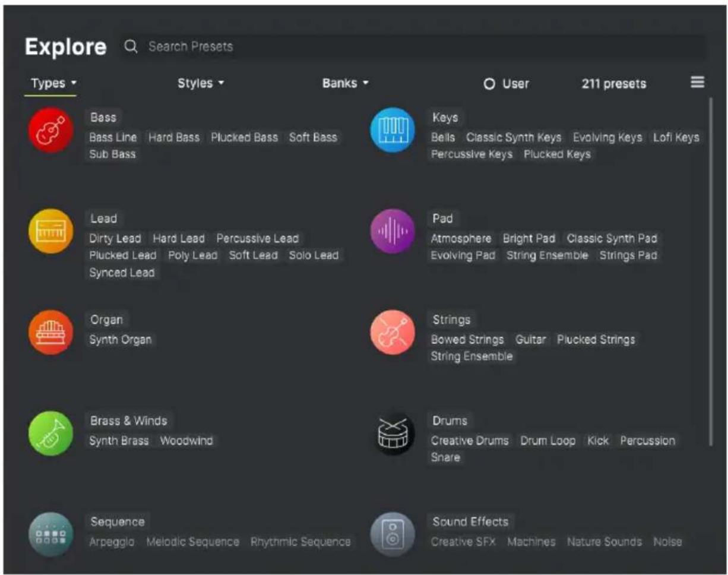
Task: Select the Pad type tag
Action: pyautogui.click(x=442, y=219)
